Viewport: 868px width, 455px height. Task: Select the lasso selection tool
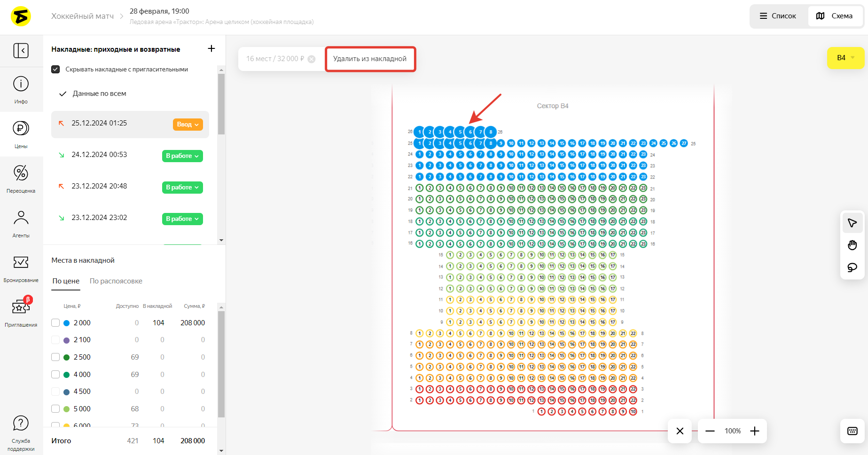pyautogui.click(x=852, y=267)
